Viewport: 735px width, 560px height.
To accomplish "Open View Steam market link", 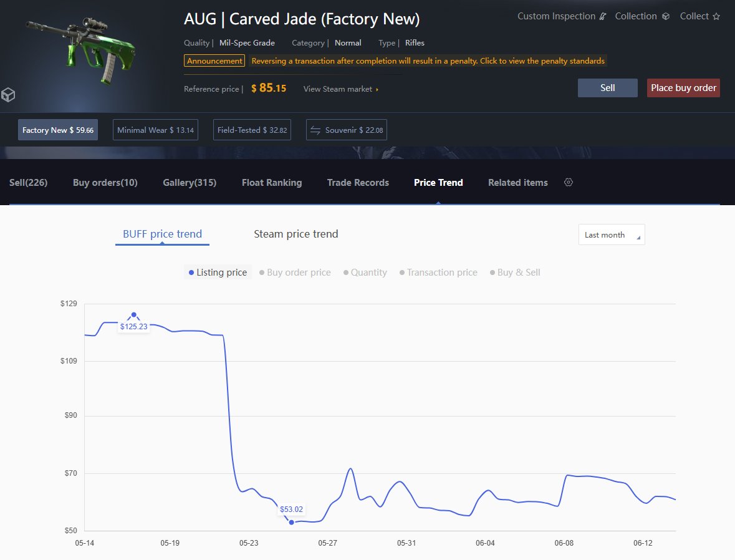I will coord(341,89).
